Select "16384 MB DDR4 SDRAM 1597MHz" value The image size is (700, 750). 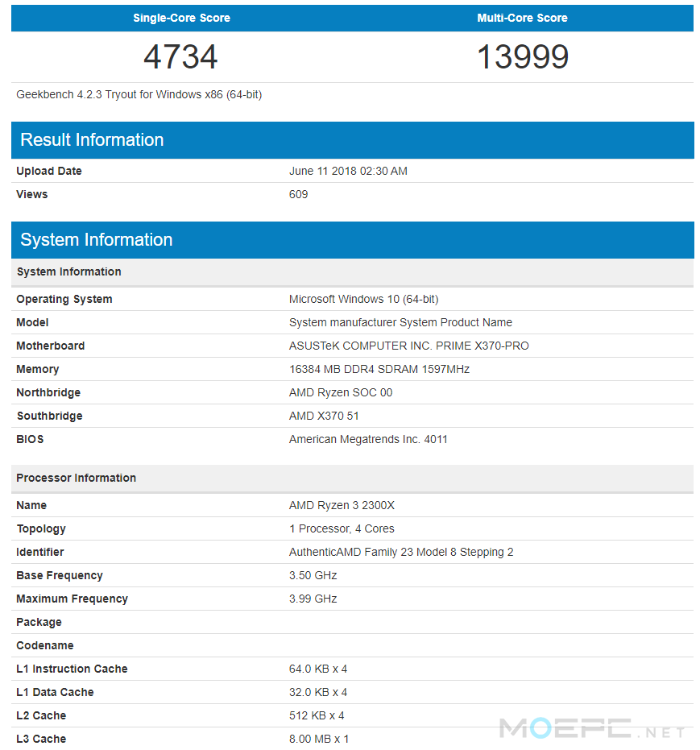click(x=379, y=370)
